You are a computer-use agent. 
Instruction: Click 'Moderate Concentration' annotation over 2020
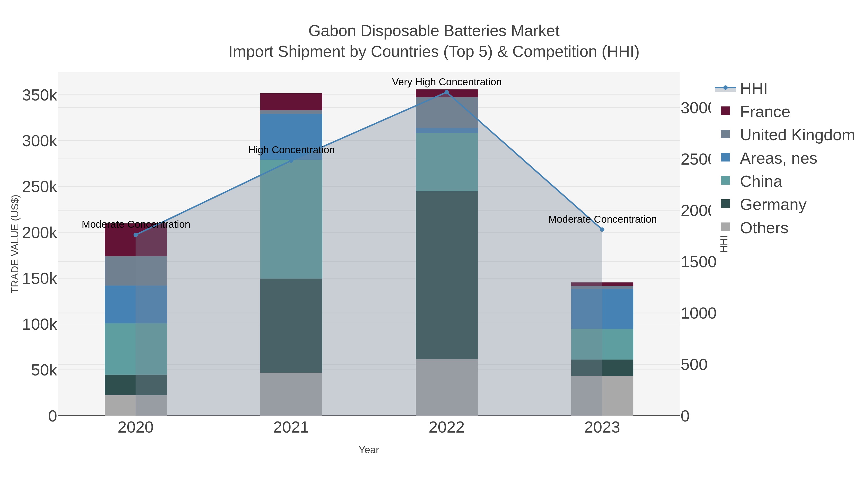pos(136,224)
